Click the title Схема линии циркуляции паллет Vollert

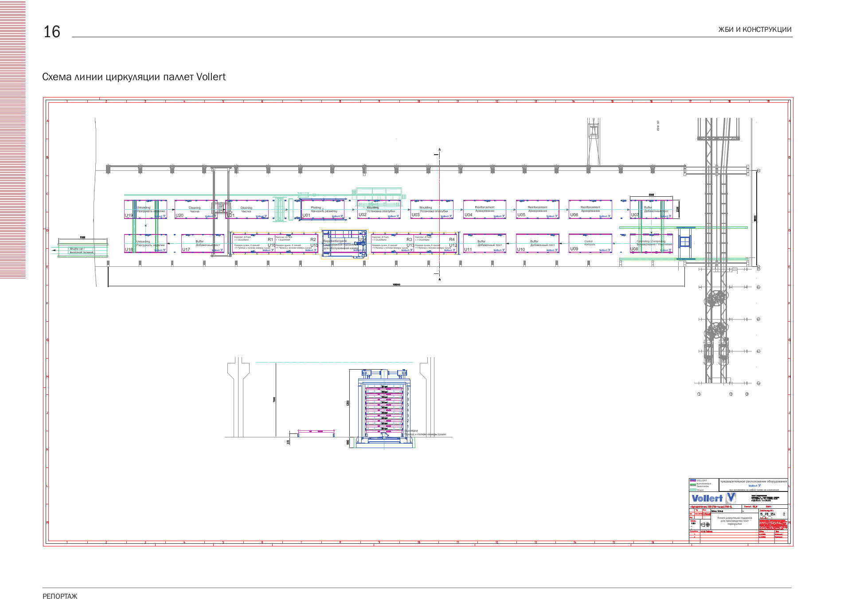coord(134,77)
